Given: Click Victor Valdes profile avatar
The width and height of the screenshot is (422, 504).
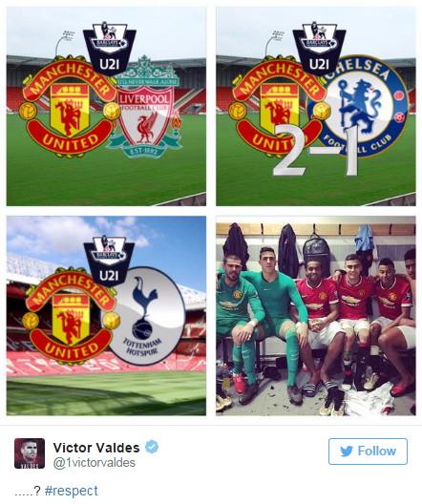Looking at the screenshot, I should [x=30, y=453].
